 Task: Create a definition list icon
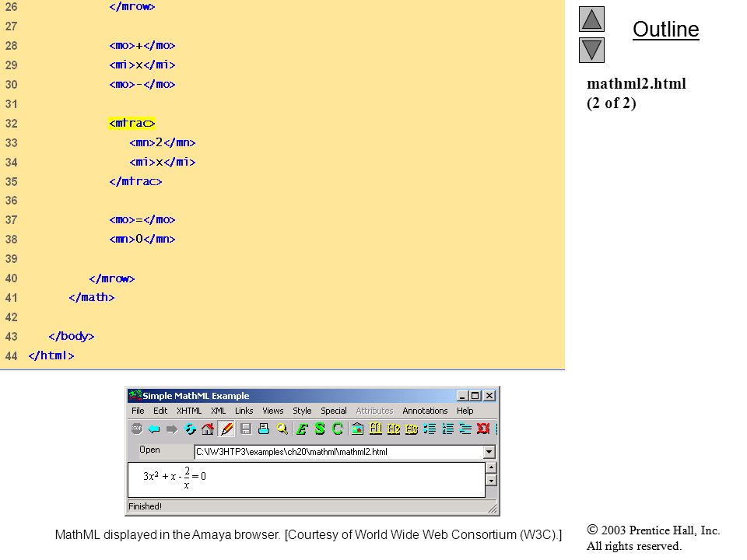click(x=465, y=429)
